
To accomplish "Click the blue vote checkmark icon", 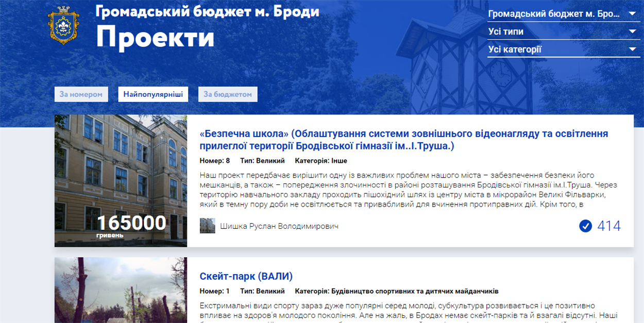I will click(585, 226).
